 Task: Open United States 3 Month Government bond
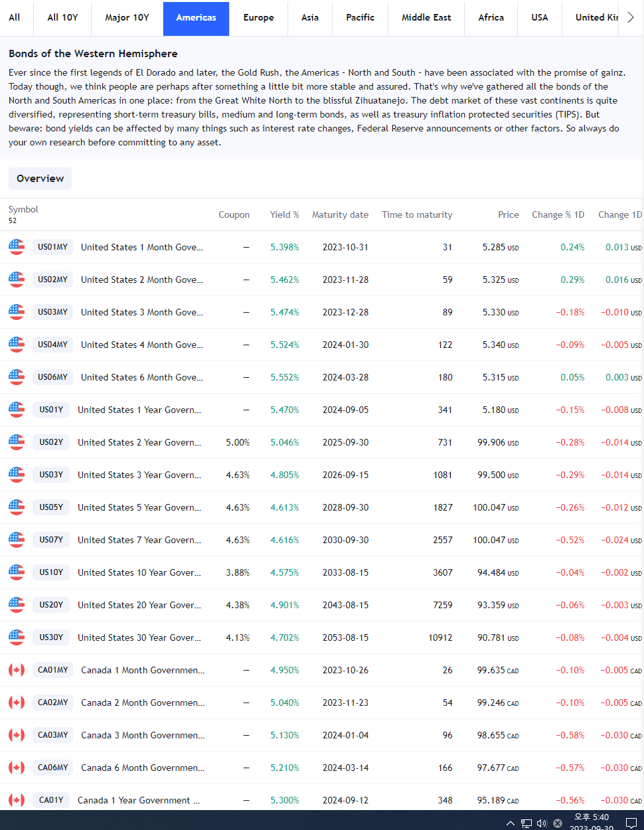pyautogui.click(x=142, y=312)
